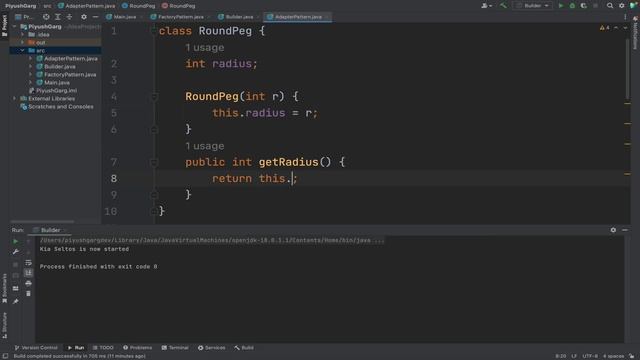The height and width of the screenshot is (360, 640).
Task: Expand External Libraries node
Action: point(15,98)
